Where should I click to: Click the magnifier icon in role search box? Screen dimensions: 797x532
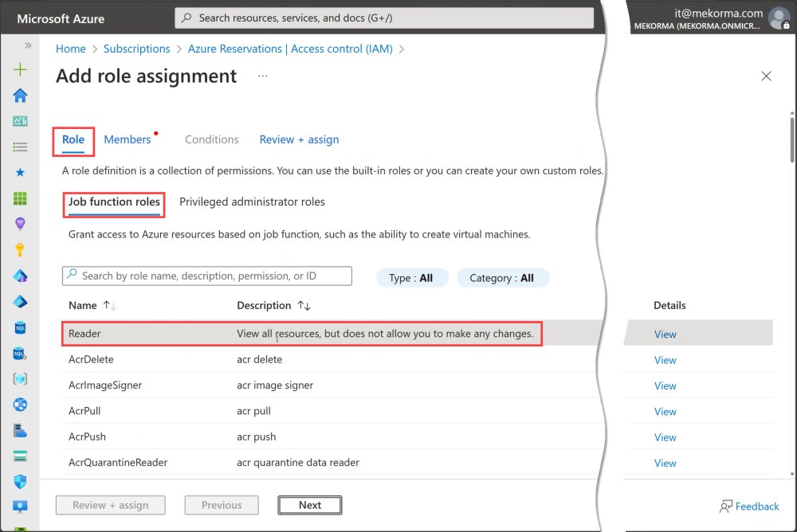coord(73,275)
